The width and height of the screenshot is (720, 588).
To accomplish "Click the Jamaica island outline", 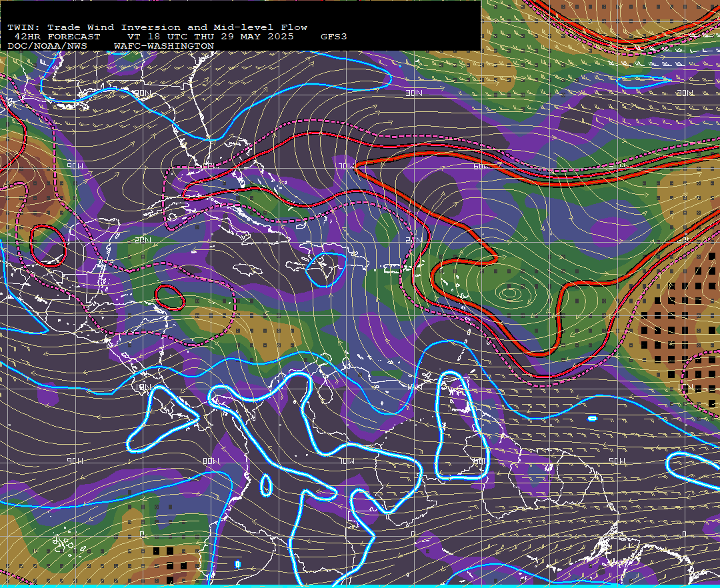I will [x=247, y=269].
